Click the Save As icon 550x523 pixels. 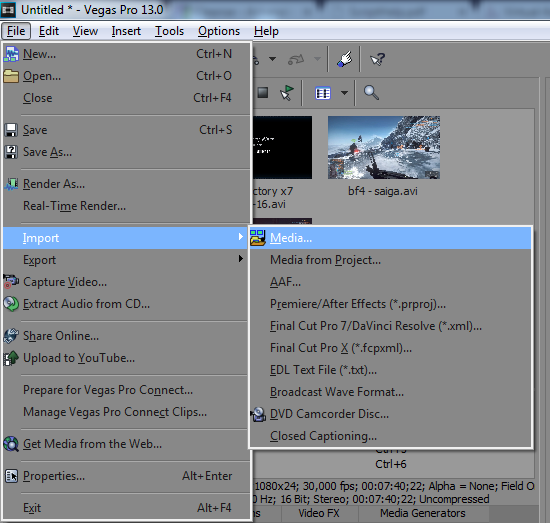click(11, 152)
